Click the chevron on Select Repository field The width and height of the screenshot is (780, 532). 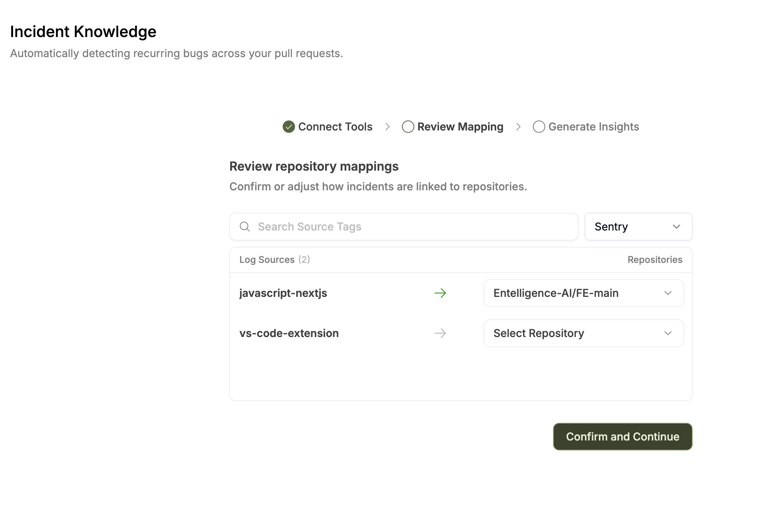[x=669, y=333]
